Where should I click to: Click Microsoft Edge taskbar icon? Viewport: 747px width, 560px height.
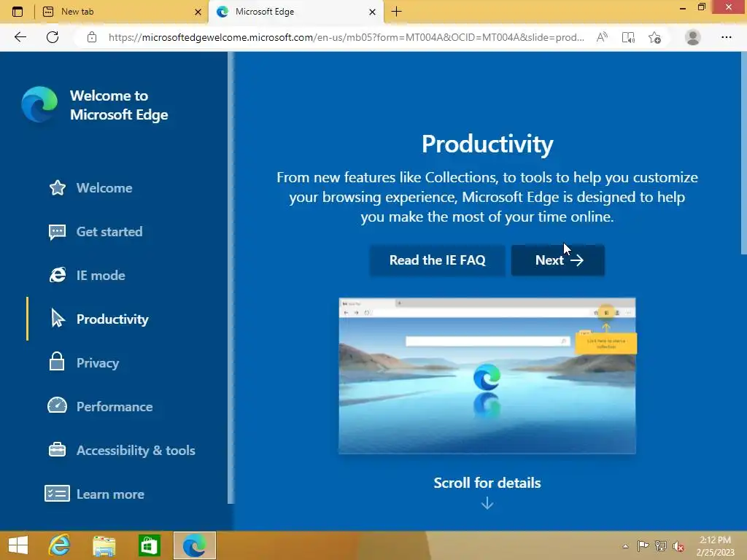pos(194,545)
